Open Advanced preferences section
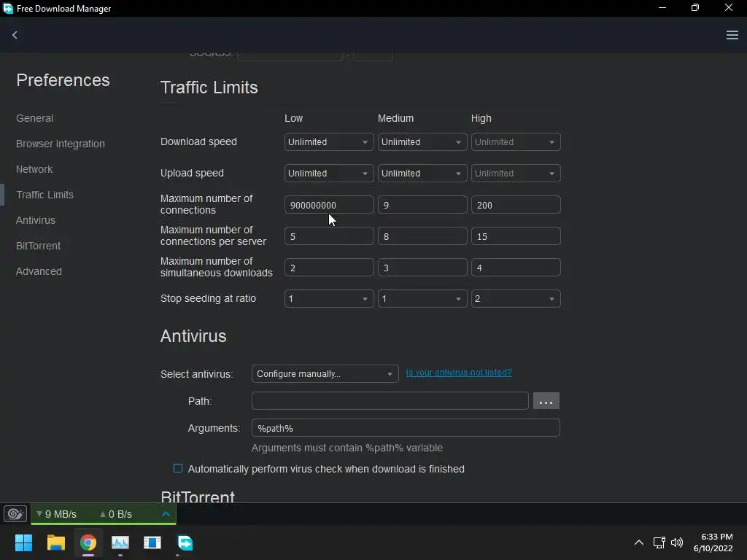Screen dimensions: 747x560 coord(39,271)
